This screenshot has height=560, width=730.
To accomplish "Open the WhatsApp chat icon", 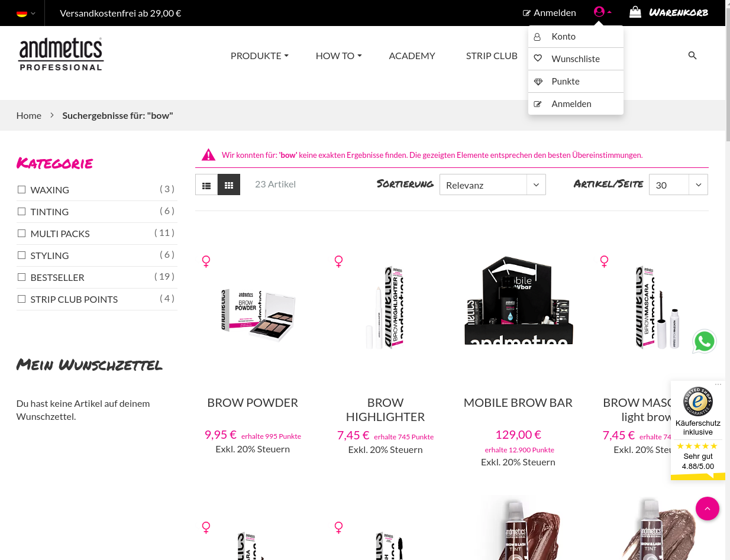I will coord(705,342).
